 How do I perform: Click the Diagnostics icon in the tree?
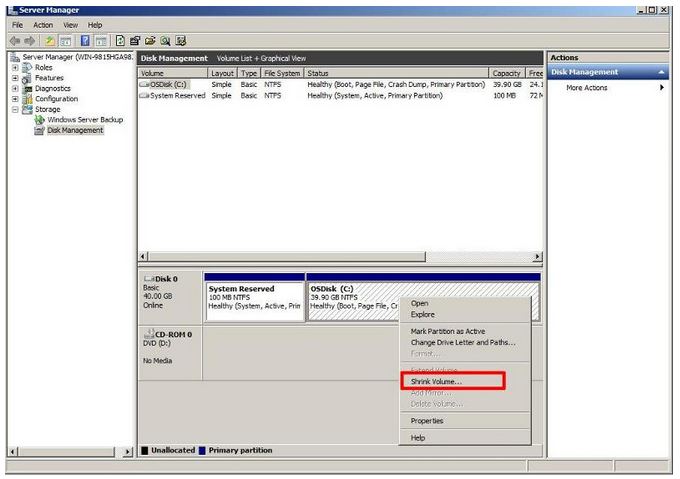[x=27, y=88]
